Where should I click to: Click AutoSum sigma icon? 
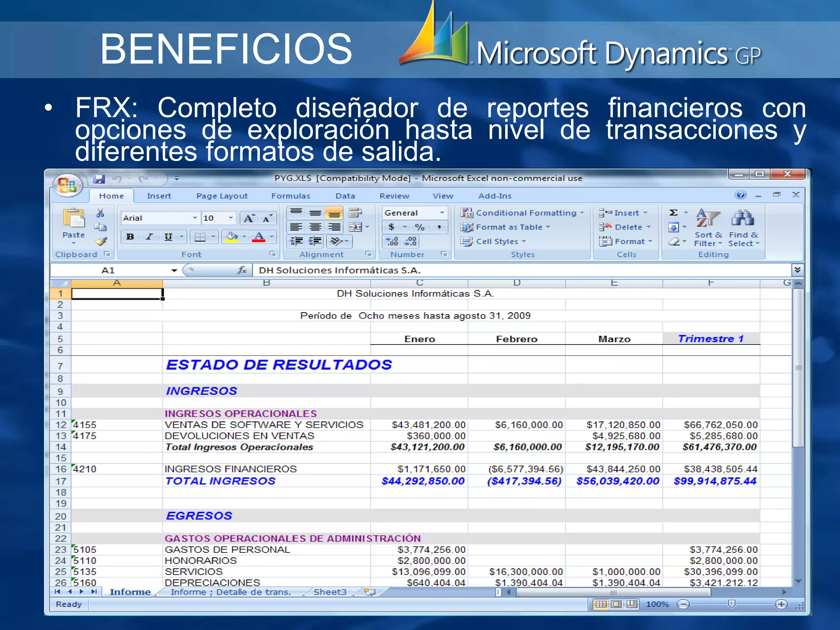tap(673, 212)
